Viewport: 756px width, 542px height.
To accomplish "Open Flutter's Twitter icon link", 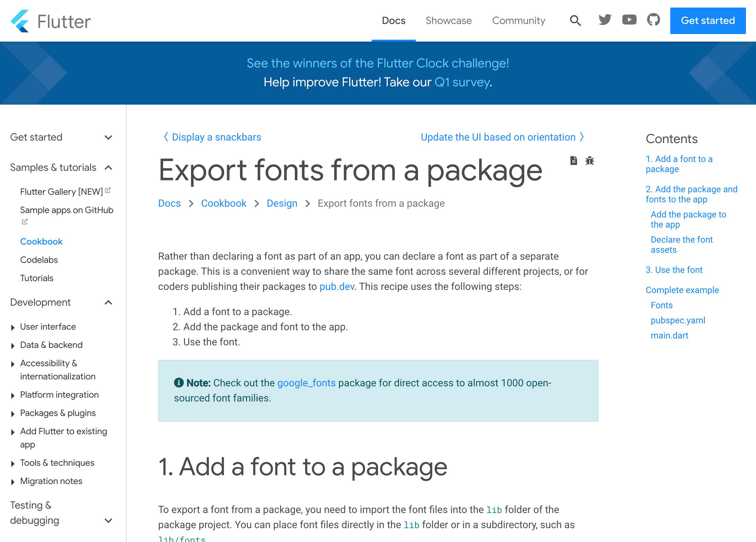I will click(605, 20).
